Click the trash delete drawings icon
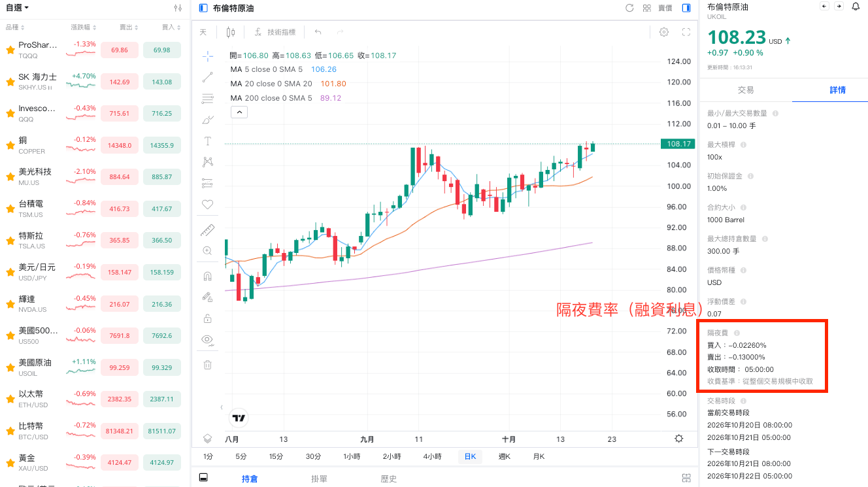Viewport: 868px width, 487px height. click(208, 365)
